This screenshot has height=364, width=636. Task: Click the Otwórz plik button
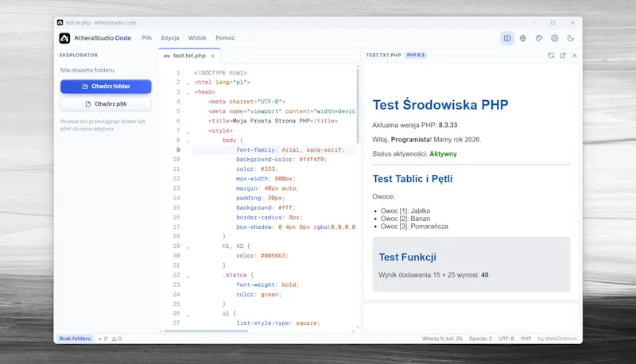pyautogui.click(x=106, y=104)
